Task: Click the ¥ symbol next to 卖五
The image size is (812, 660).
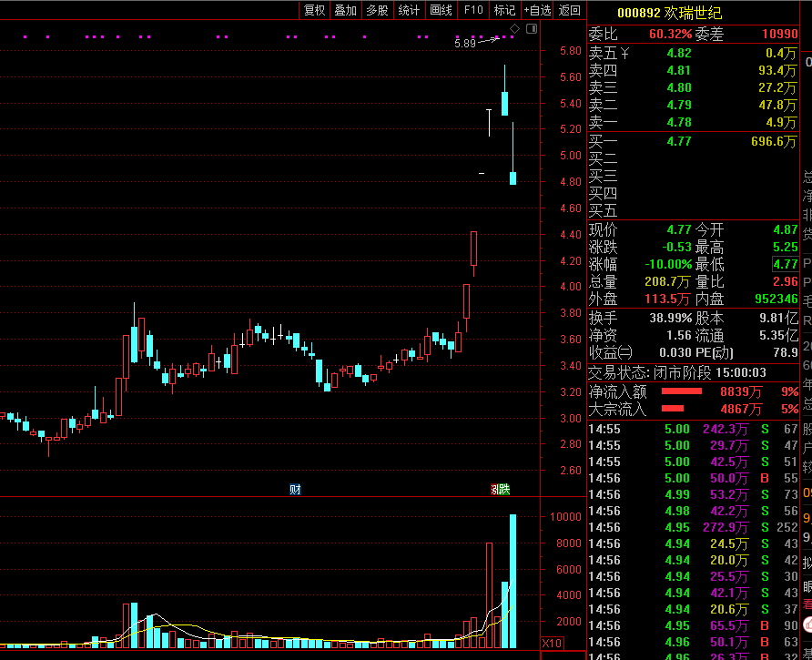Action: tap(624, 53)
